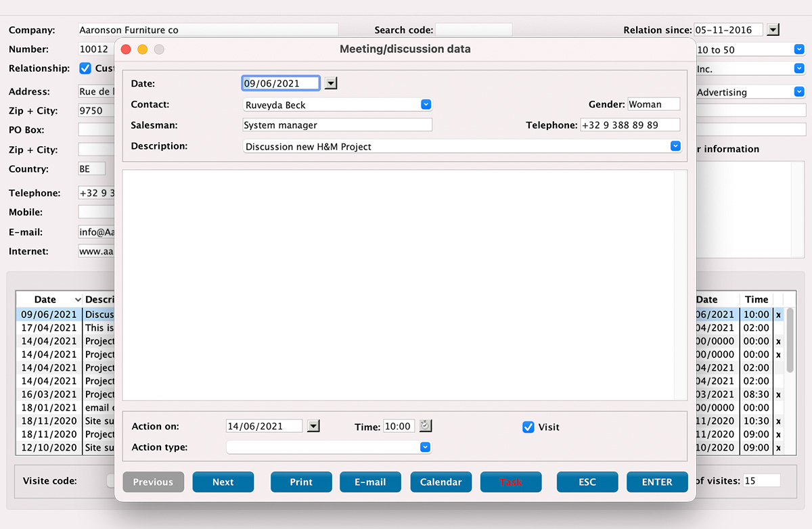Click the Search code field in background
Screen dimensions: 812x529
click(x=474, y=30)
